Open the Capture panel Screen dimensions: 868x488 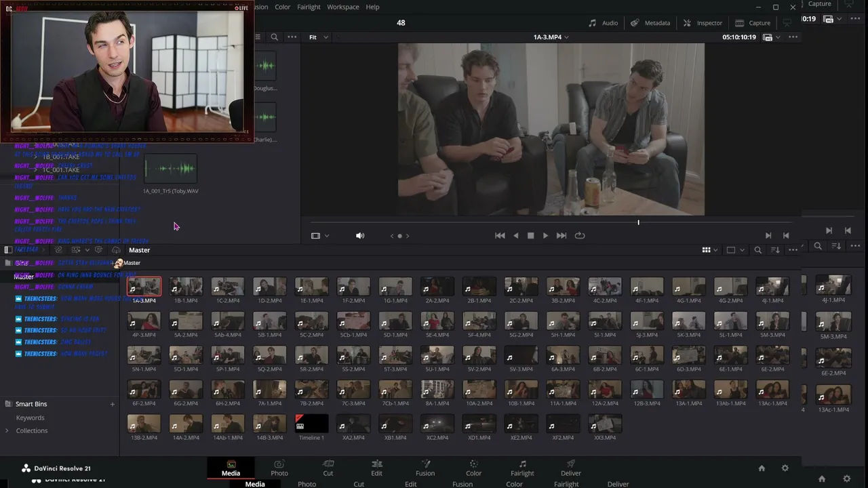point(753,23)
